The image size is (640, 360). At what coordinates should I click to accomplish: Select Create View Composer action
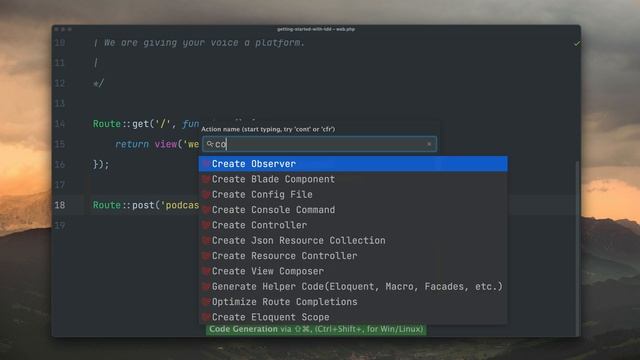coord(353,271)
